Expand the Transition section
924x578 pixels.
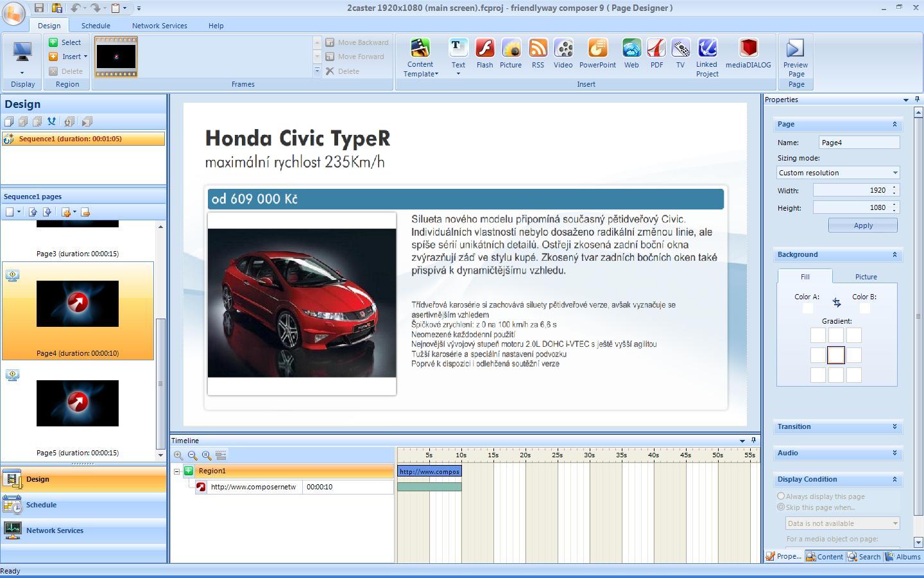[x=894, y=426]
